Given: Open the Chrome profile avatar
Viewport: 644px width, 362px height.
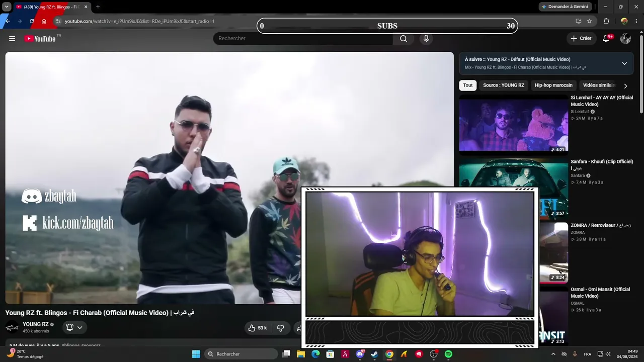Looking at the screenshot, I should pyautogui.click(x=624, y=21).
